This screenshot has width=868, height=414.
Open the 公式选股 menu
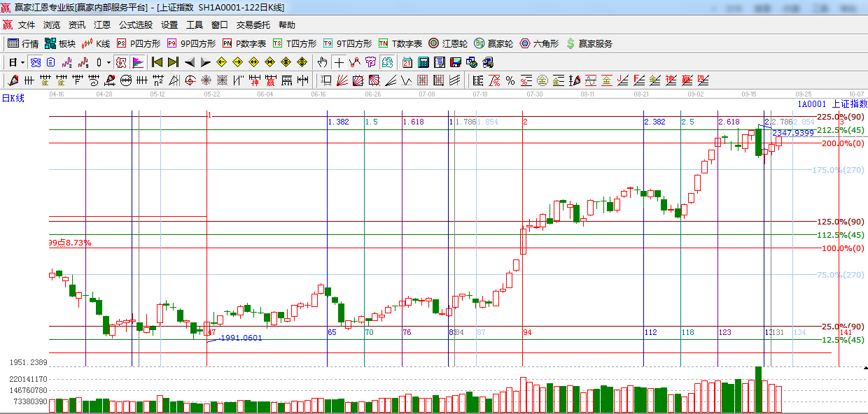click(x=135, y=24)
